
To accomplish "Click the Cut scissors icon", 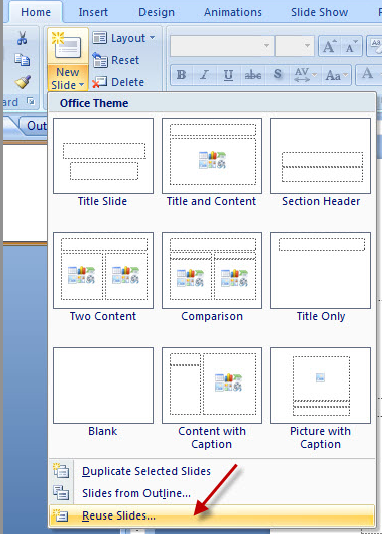I will (x=22, y=38).
